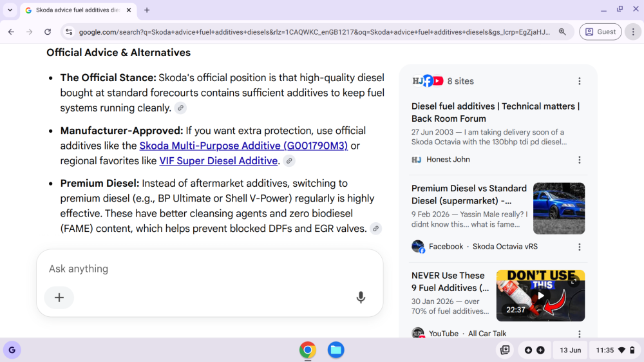Image resolution: width=644 pixels, height=362 pixels.
Task: Open more options for Honest John result
Action: (579, 160)
